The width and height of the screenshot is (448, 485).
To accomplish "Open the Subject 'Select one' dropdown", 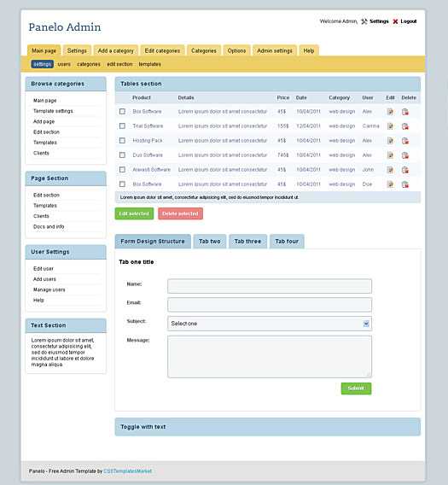I will [x=270, y=324].
